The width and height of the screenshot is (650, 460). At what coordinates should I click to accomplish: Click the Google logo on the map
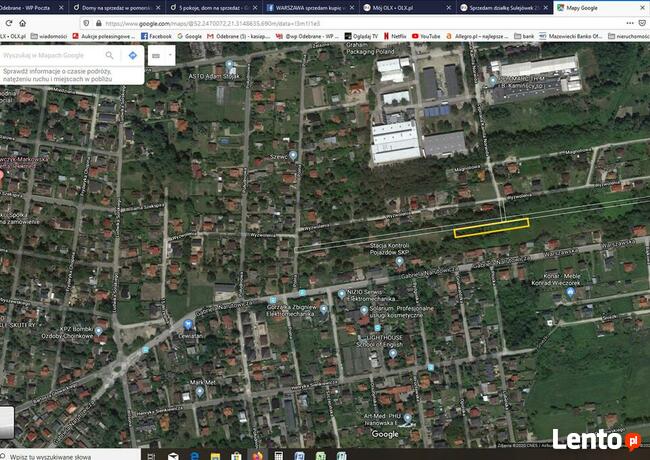click(385, 434)
